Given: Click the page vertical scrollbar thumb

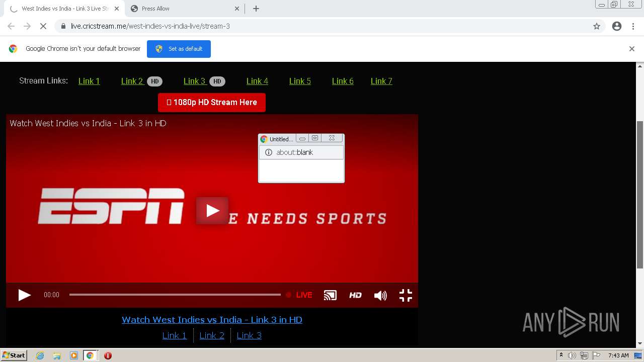Looking at the screenshot, I should point(640,195).
